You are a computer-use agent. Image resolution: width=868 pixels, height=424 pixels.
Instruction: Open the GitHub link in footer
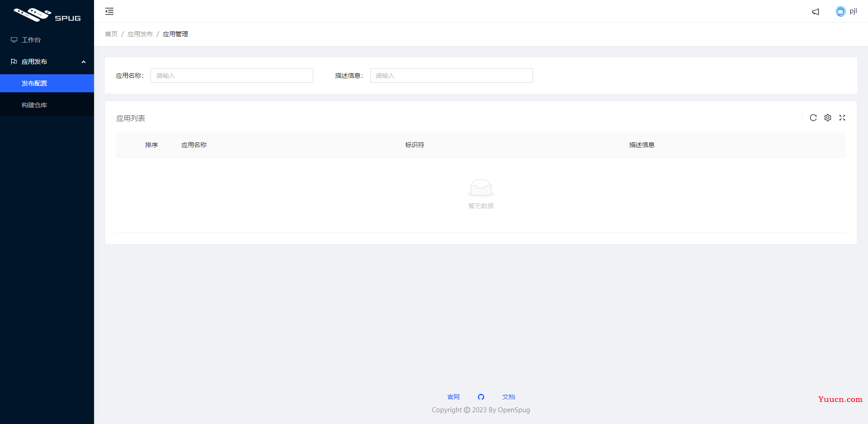pyautogui.click(x=481, y=397)
